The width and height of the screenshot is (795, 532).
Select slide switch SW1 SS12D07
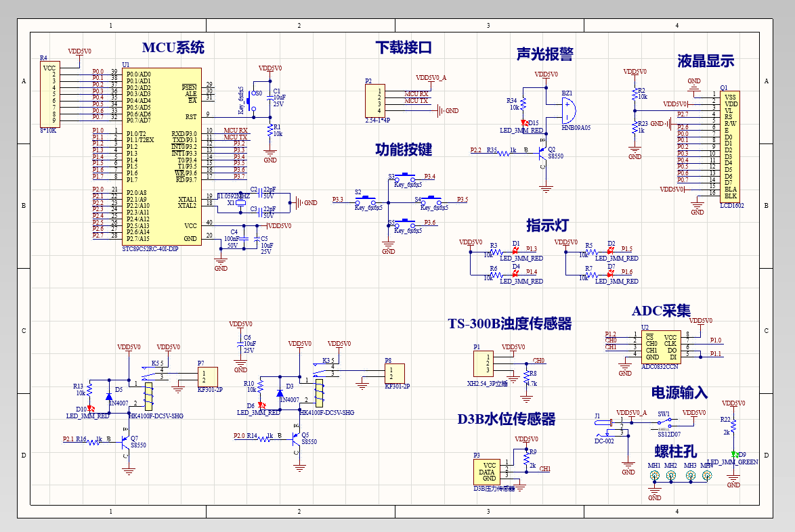coord(664,423)
